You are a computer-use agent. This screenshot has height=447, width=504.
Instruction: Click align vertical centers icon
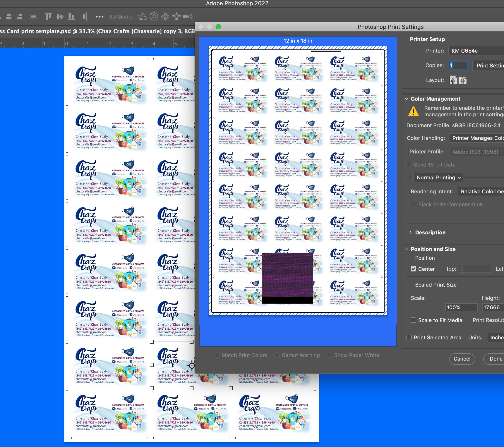coord(60,17)
